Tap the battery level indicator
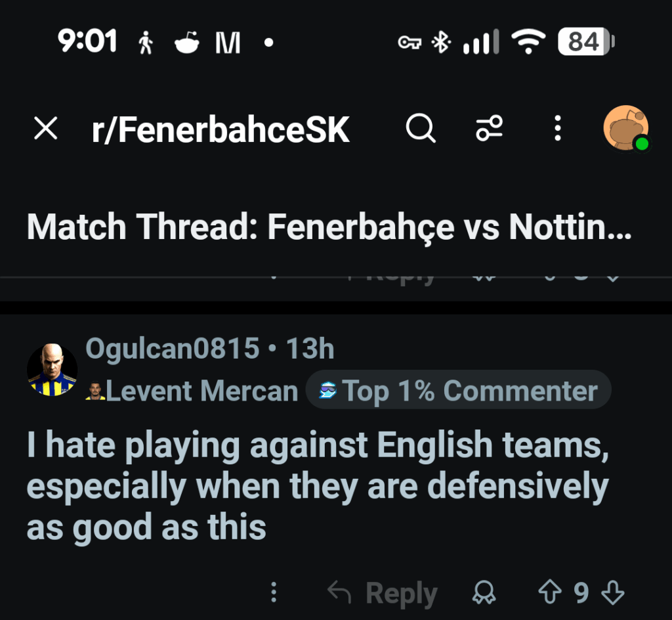The height and width of the screenshot is (620, 672). [x=583, y=41]
